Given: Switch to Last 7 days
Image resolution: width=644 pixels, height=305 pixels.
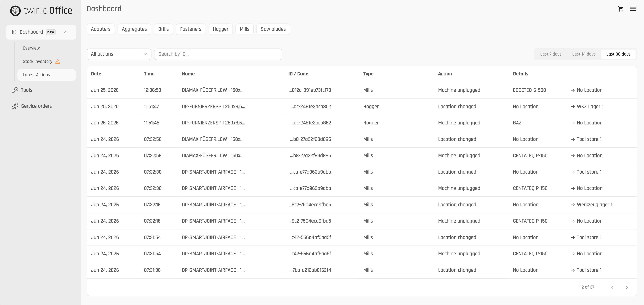Looking at the screenshot, I should (x=551, y=54).
